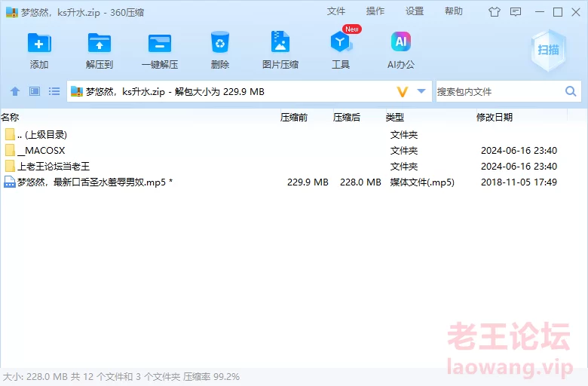
Task: Expand the path bar dropdown arrow
Action: pyautogui.click(x=421, y=91)
